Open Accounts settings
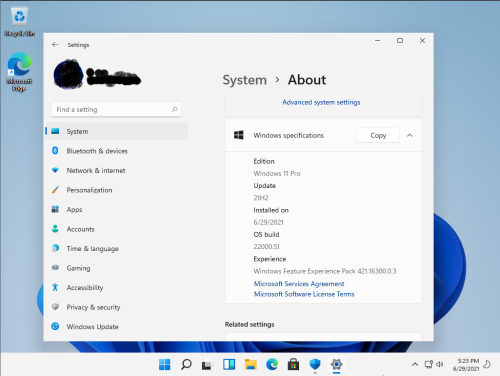 pyautogui.click(x=116, y=229)
